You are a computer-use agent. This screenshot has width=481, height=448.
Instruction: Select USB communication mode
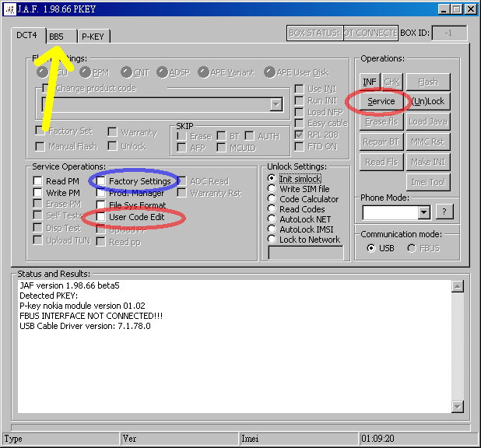click(x=370, y=248)
